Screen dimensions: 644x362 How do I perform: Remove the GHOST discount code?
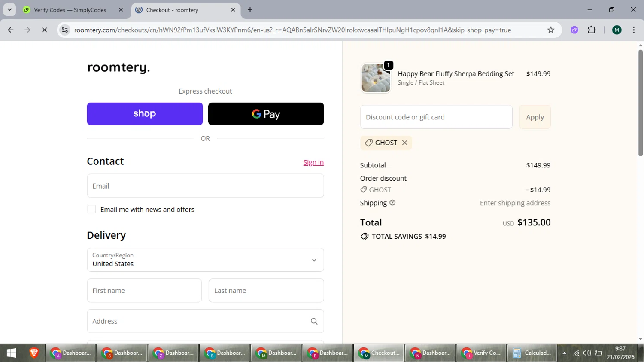pos(404,143)
